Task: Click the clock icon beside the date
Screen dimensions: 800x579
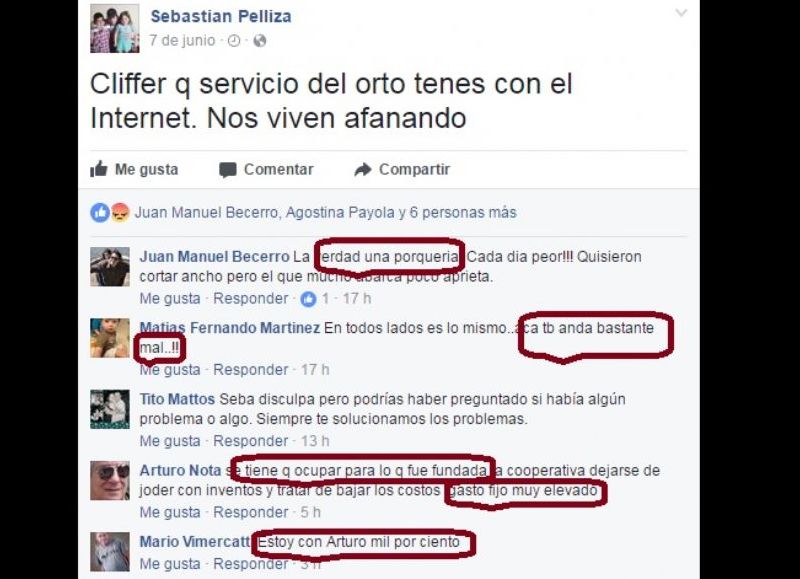Action: point(234,41)
